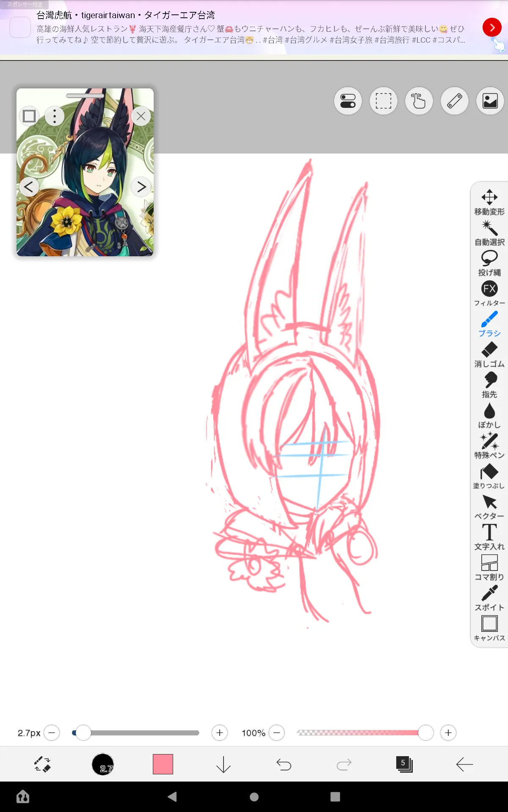Select the スポイト eyedropper tool

point(489,598)
